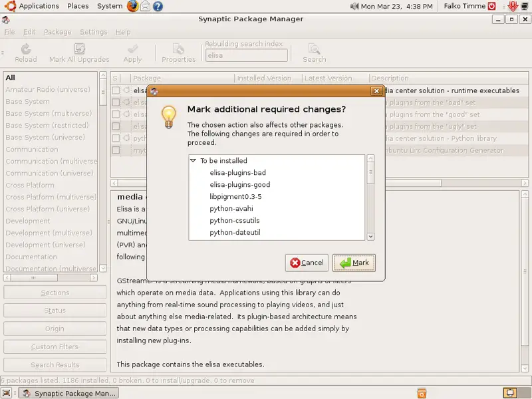Click the Custom Filters button
Viewport: 532px width, 399px height.
click(x=55, y=346)
